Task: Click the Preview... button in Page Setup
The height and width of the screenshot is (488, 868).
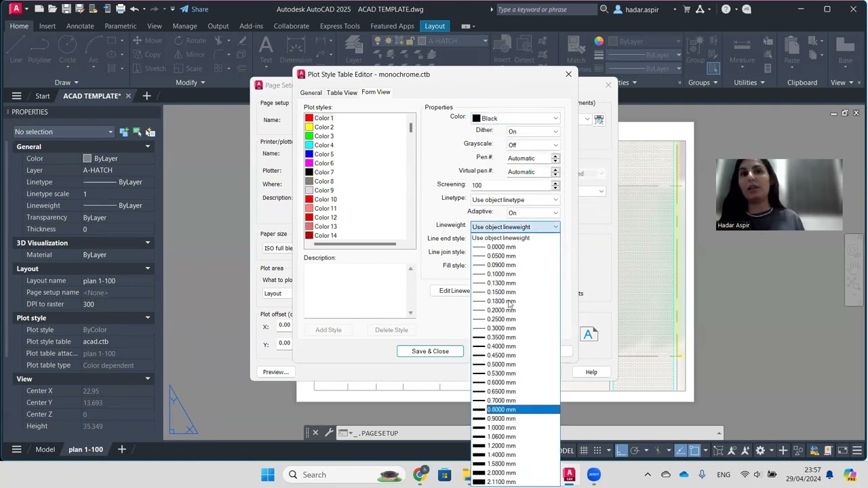Action: pyautogui.click(x=275, y=372)
